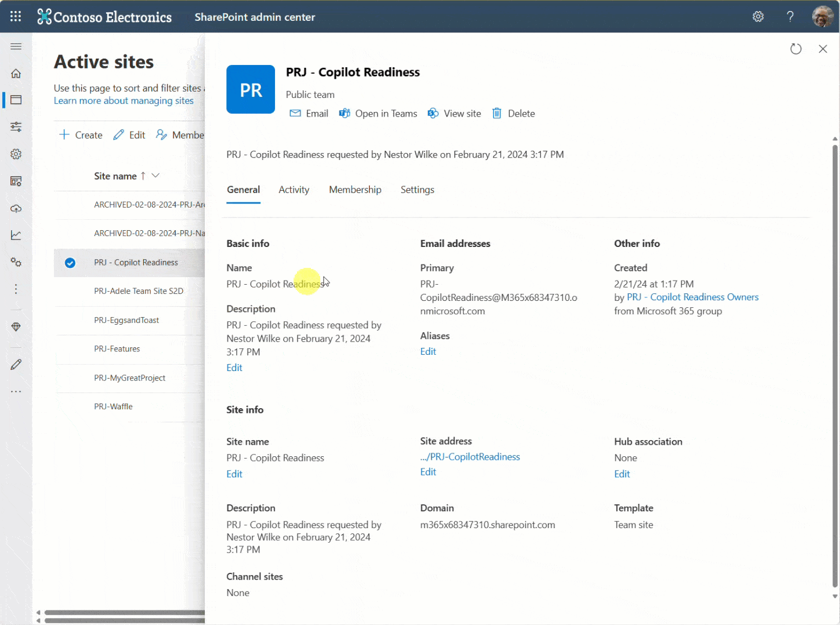Select the PRJ-Waffle site row
840x625 pixels.
tap(113, 406)
